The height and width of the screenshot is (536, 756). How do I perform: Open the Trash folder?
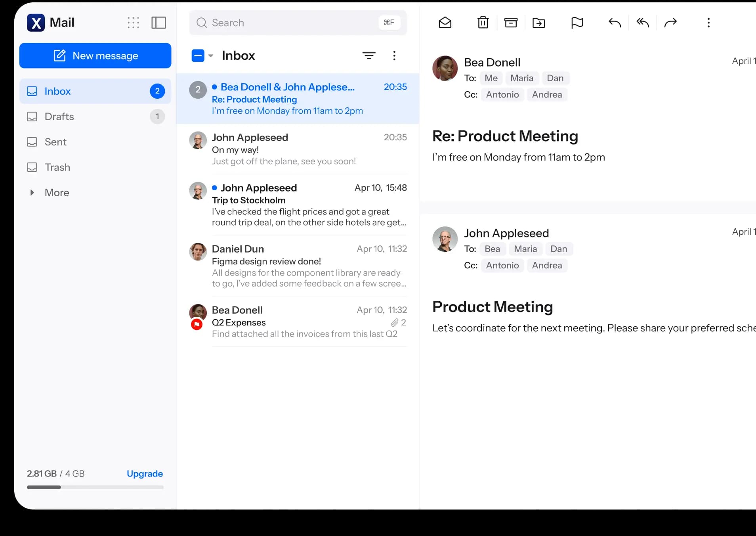tap(95, 167)
